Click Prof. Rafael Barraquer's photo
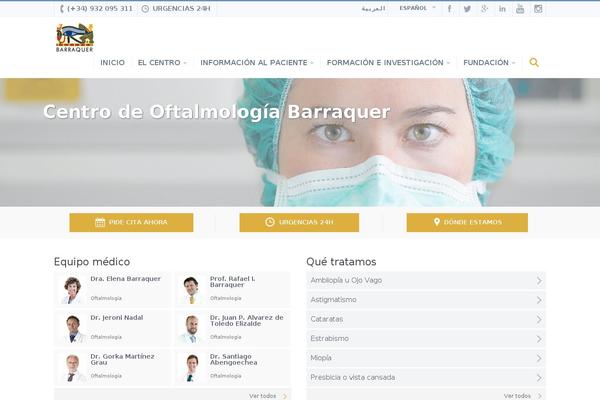The height and width of the screenshot is (400, 600). [191, 291]
